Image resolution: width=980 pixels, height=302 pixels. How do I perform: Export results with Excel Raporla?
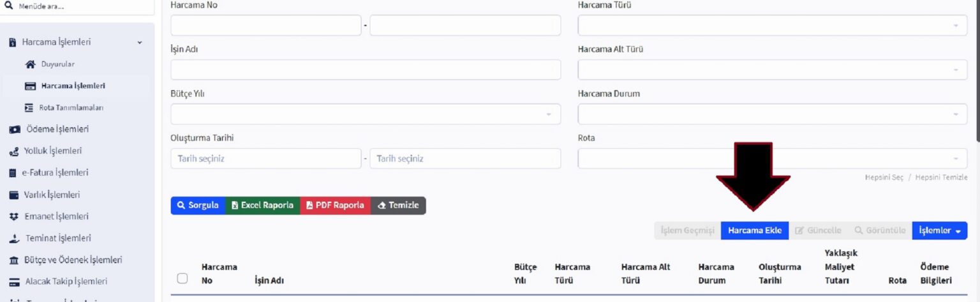(262, 206)
